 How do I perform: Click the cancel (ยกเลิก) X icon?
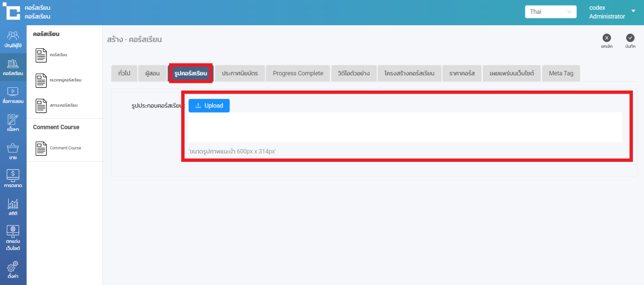606,38
